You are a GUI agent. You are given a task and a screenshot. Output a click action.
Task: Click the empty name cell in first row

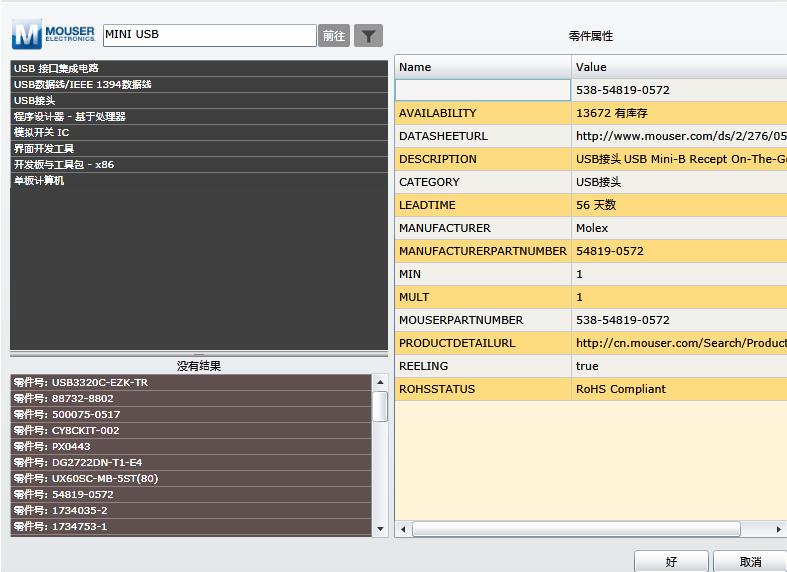483,90
